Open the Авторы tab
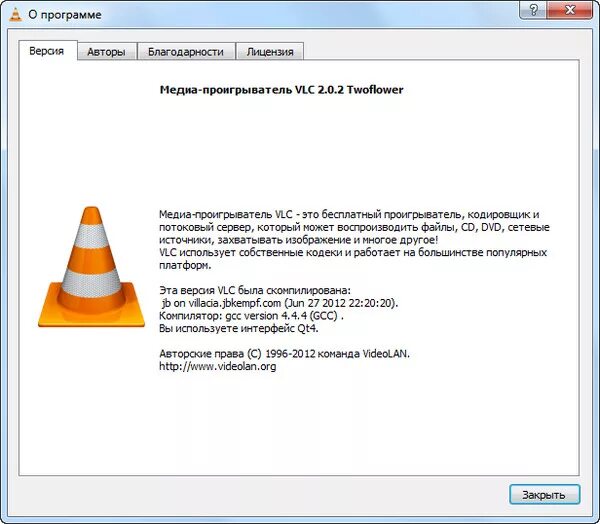This screenshot has width=600, height=524. [x=106, y=52]
